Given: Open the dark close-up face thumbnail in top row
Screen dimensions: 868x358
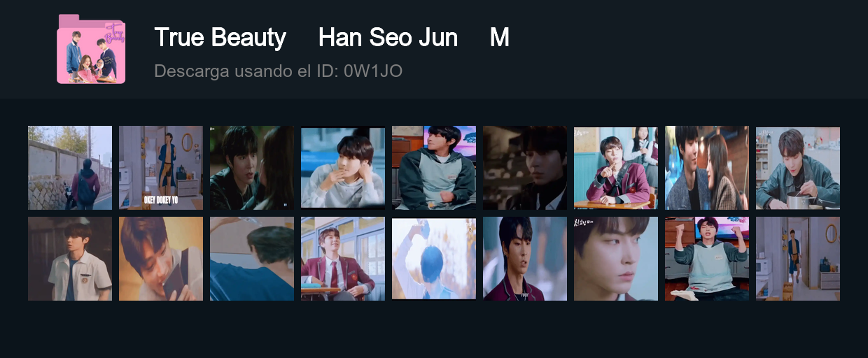Looking at the screenshot, I should 525,168.
